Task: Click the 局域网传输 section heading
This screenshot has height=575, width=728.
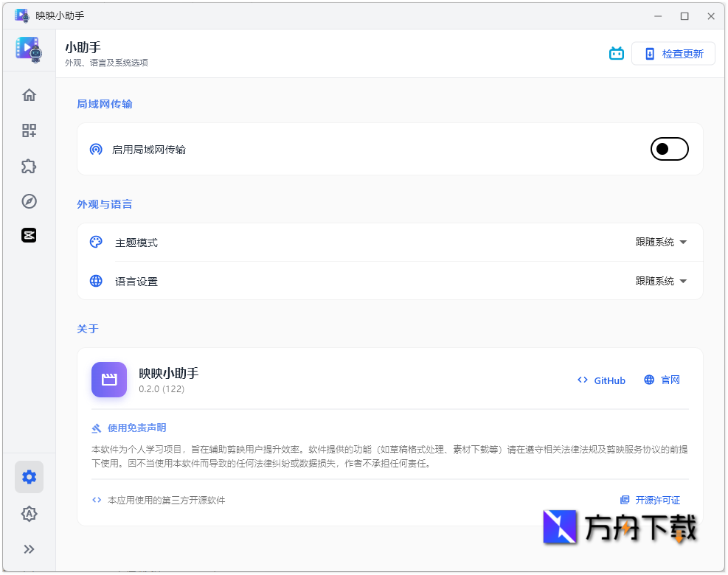Action: 105,104
